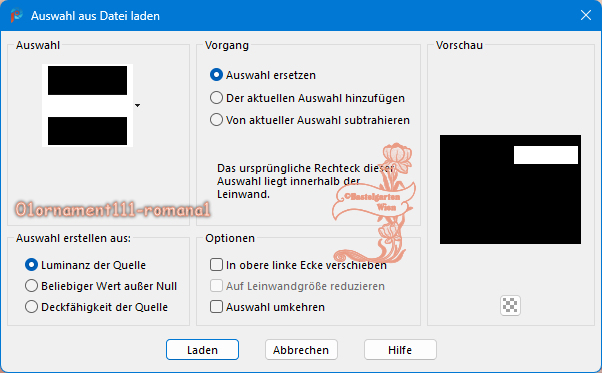Click the dialog title bar text

[x=95, y=16]
